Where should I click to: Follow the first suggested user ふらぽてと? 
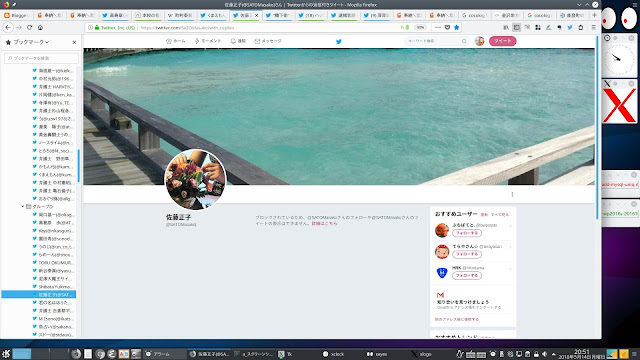pos(467,233)
